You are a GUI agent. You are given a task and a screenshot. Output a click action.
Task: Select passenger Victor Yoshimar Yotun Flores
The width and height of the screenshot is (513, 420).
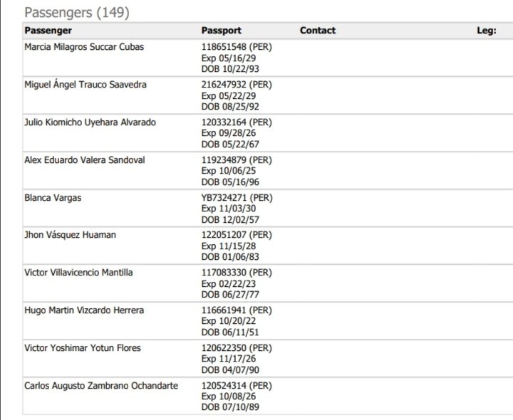point(83,348)
